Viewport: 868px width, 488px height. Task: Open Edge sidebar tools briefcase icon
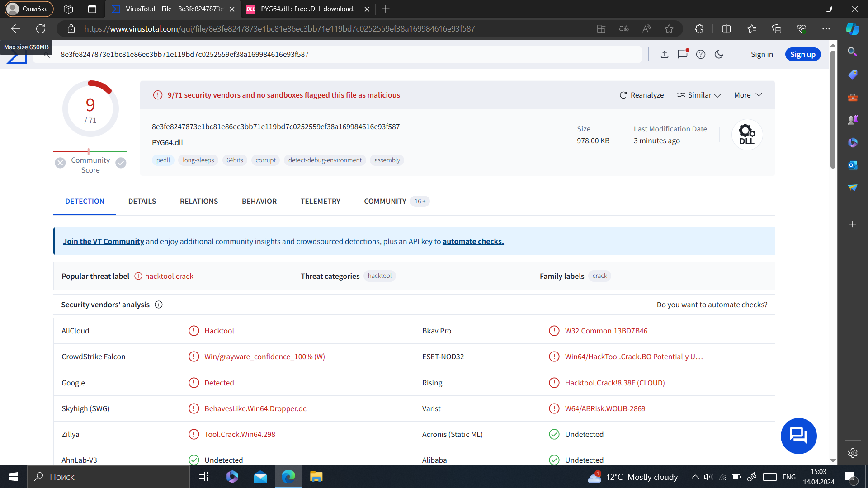[x=852, y=97]
